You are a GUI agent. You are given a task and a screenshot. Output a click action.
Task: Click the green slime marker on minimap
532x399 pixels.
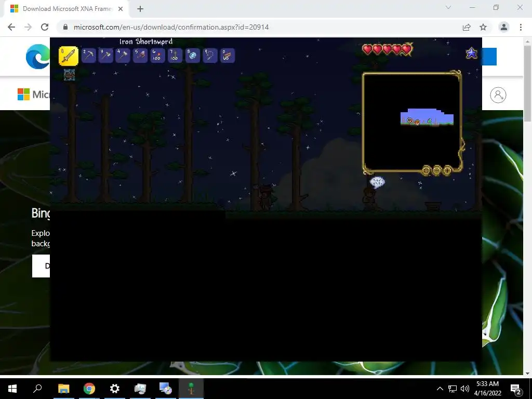pos(430,121)
